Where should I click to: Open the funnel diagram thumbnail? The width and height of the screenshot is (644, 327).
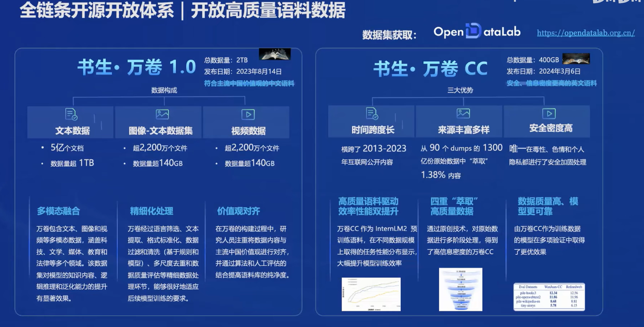click(x=460, y=289)
